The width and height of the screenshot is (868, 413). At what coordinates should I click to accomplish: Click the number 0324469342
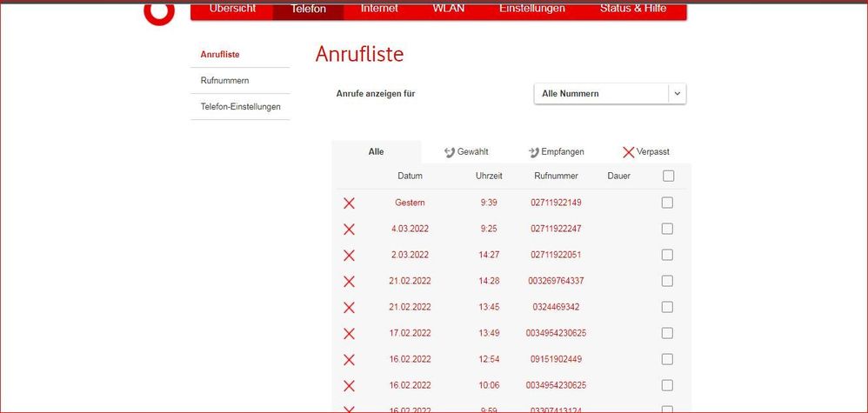[x=556, y=307]
